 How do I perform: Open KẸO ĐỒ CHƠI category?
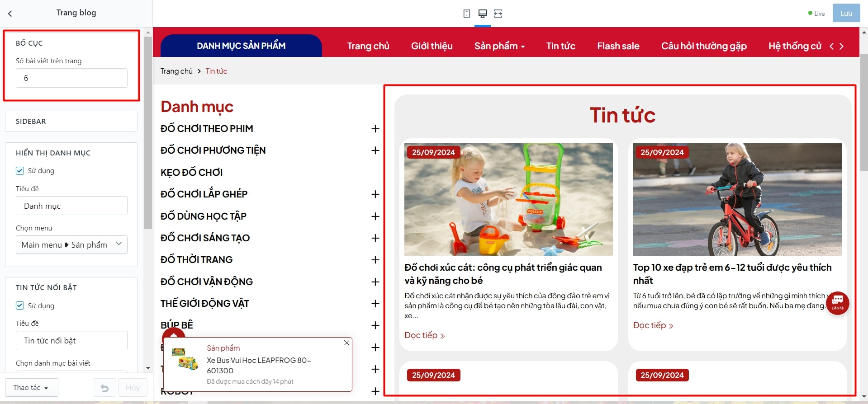(191, 172)
